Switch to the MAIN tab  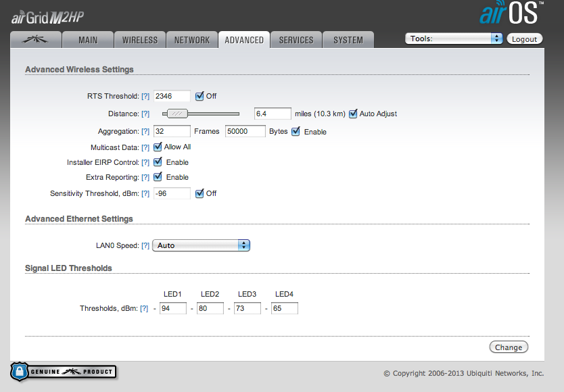pos(88,40)
